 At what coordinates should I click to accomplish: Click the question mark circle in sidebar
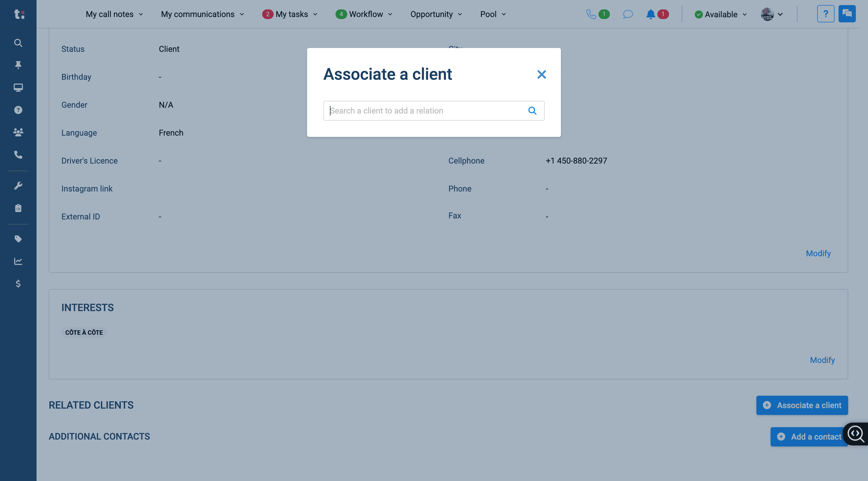(18, 110)
